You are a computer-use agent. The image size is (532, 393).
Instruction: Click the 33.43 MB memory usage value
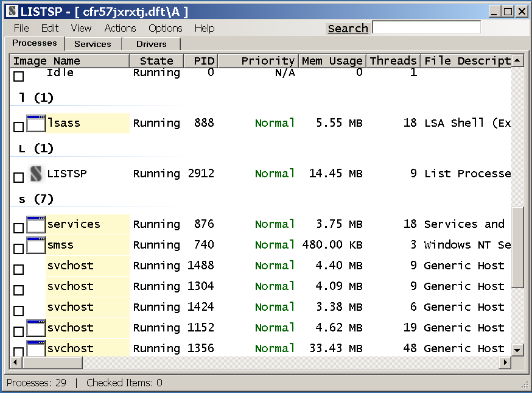[x=336, y=348]
